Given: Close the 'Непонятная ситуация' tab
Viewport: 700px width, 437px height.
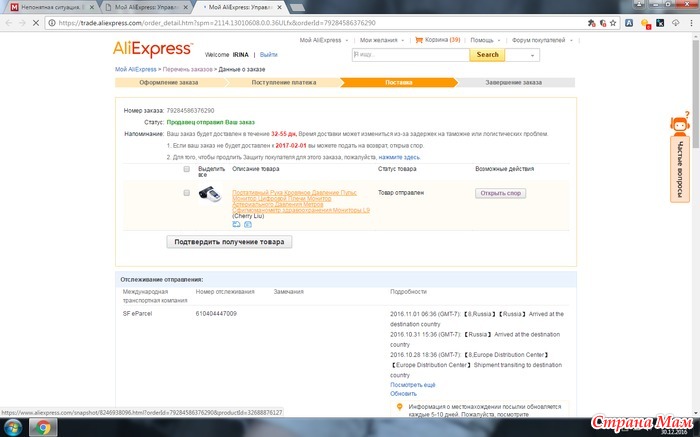Looking at the screenshot, I should (x=92, y=8).
